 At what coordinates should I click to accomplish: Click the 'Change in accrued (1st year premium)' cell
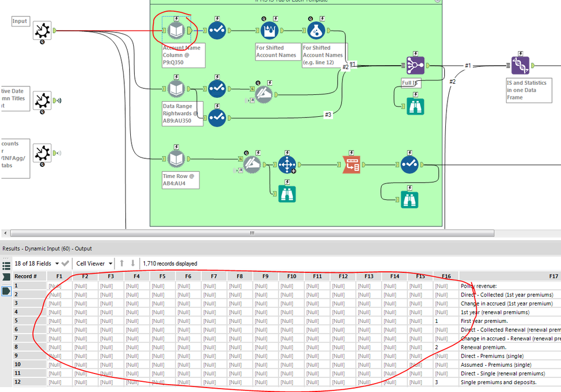[510, 303]
